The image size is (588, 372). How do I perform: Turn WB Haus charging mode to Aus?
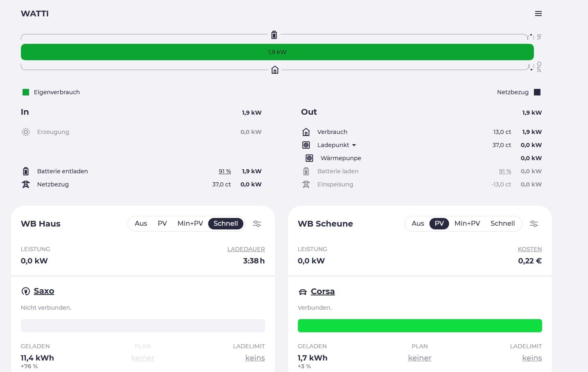141,224
